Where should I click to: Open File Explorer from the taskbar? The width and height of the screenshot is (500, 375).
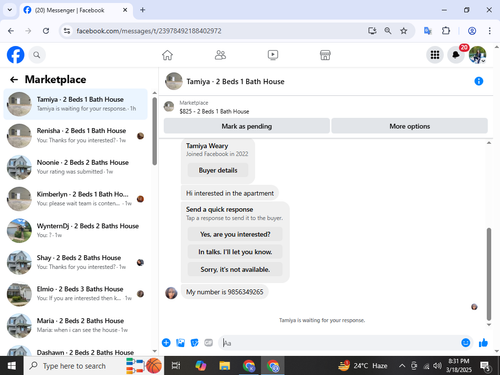pyautogui.click(x=225, y=366)
